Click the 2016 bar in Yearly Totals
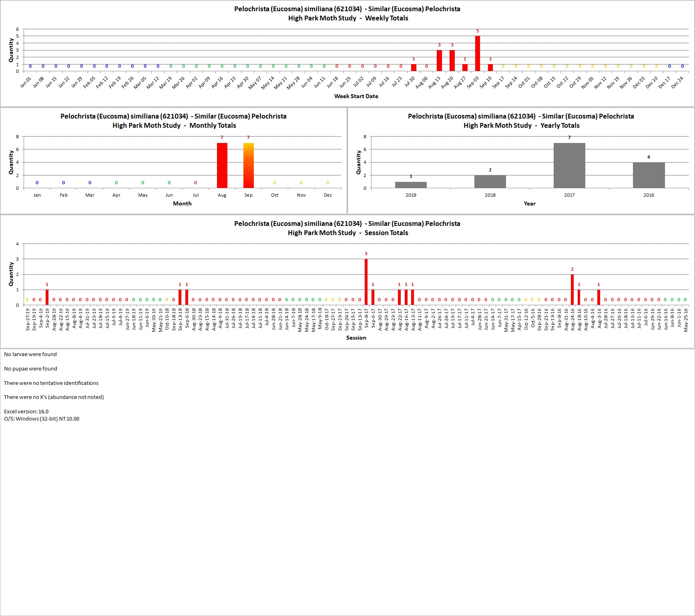695x616 pixels. (x=649, y=175)
